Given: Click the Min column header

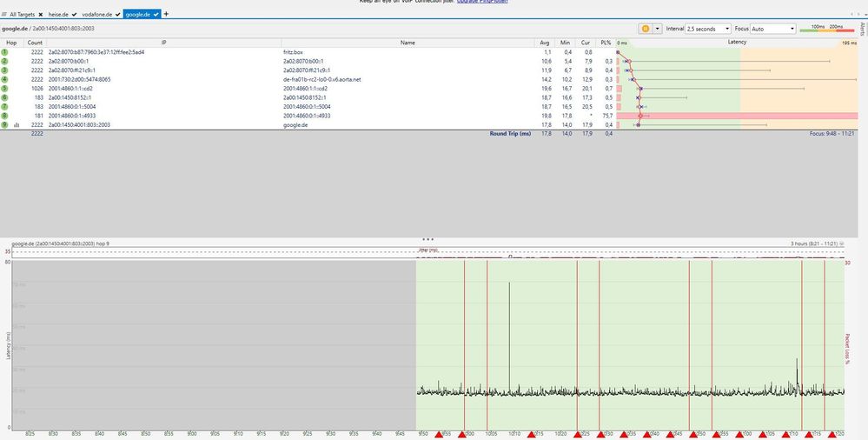Looking at the screenshot, I should [x=565, y=43].
